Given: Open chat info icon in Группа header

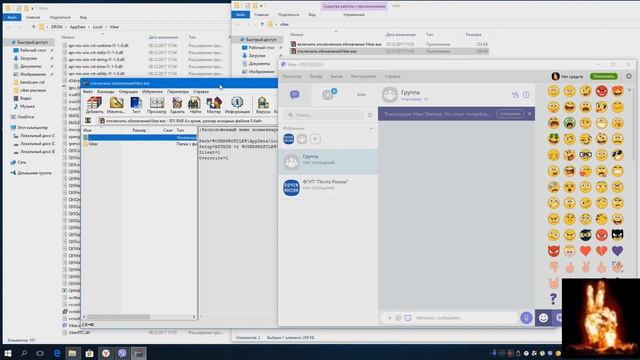Looking at the screenshot, I should pos(526,95).
